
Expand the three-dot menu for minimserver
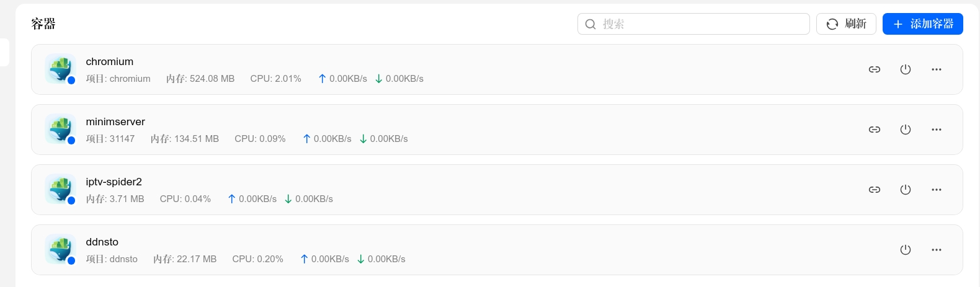tap(937, 130)
